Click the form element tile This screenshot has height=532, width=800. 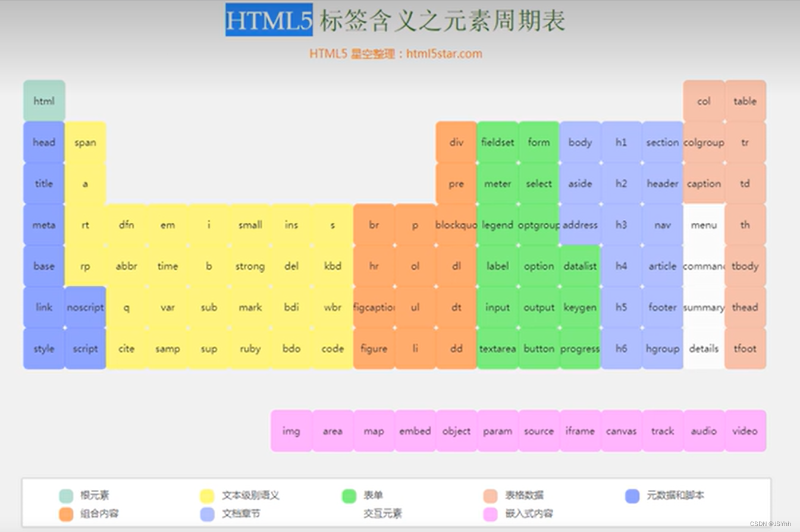coord(539,142)
